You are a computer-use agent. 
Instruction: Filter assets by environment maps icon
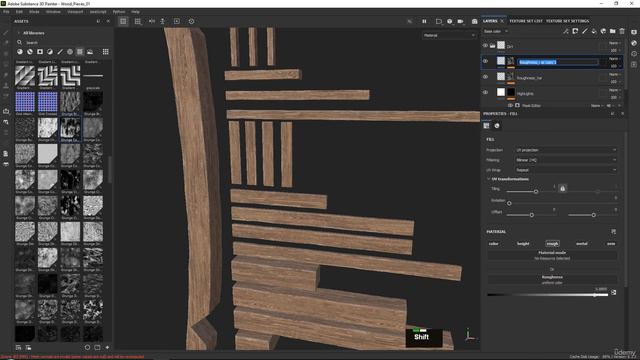click(x=90, y=52)
